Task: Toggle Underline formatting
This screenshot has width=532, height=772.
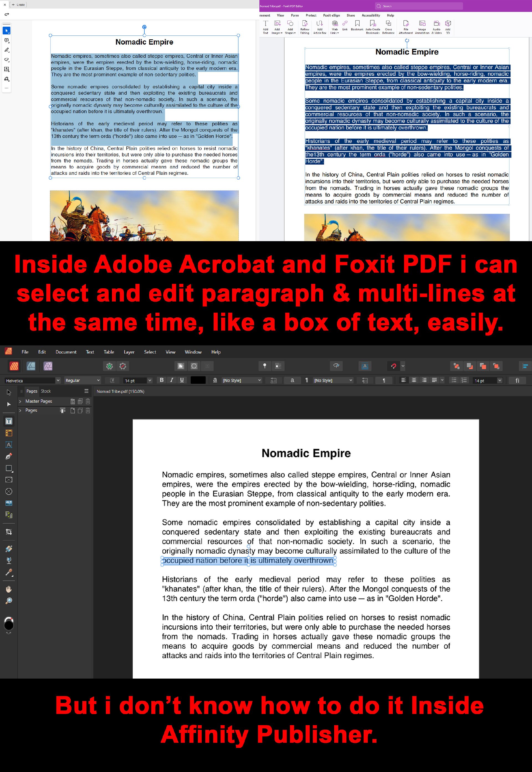Action: pos(182,380)
